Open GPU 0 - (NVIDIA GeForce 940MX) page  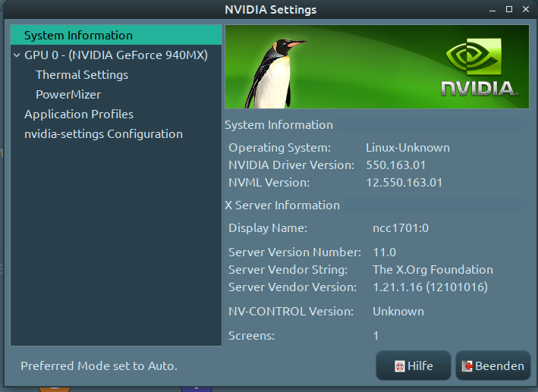coord(116,55)
